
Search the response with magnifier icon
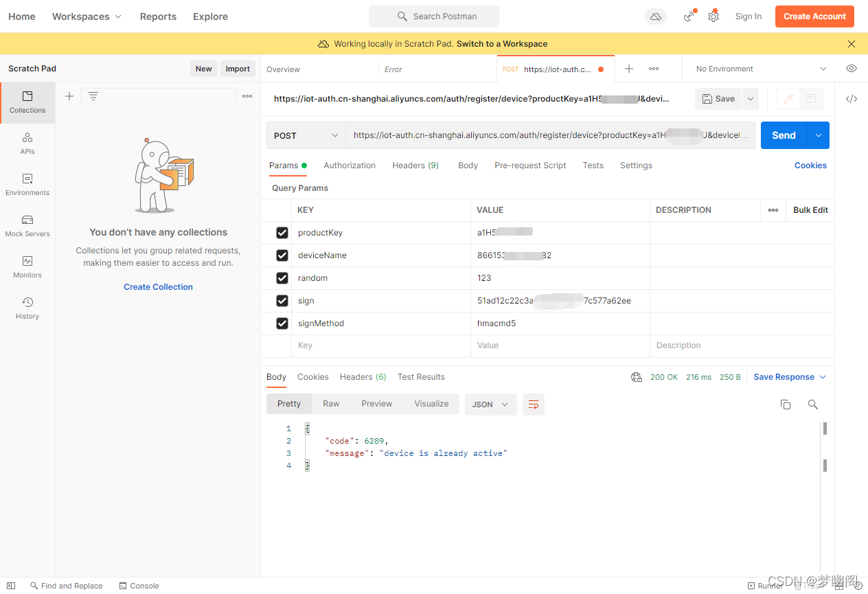(x=813, y=404)
